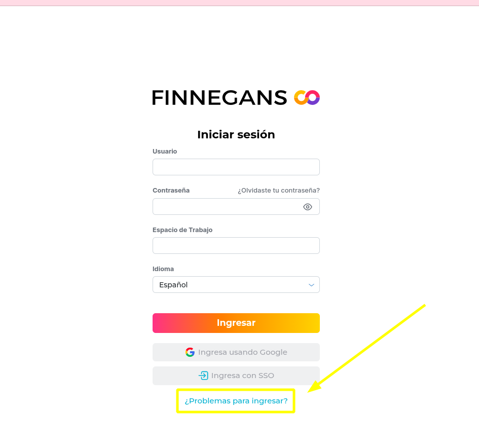
Task: Choose the Ingresa con SSO button
Action: point(236,376)
